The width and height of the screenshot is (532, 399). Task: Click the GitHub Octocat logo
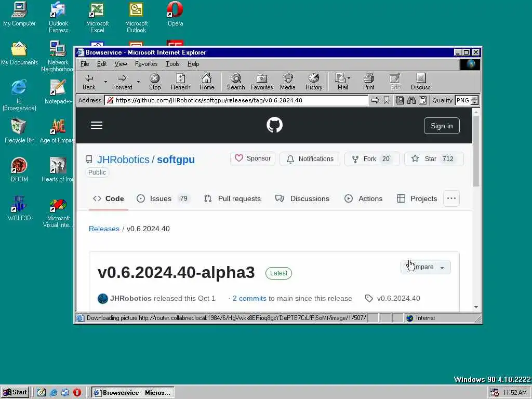(x=274, y=125)
